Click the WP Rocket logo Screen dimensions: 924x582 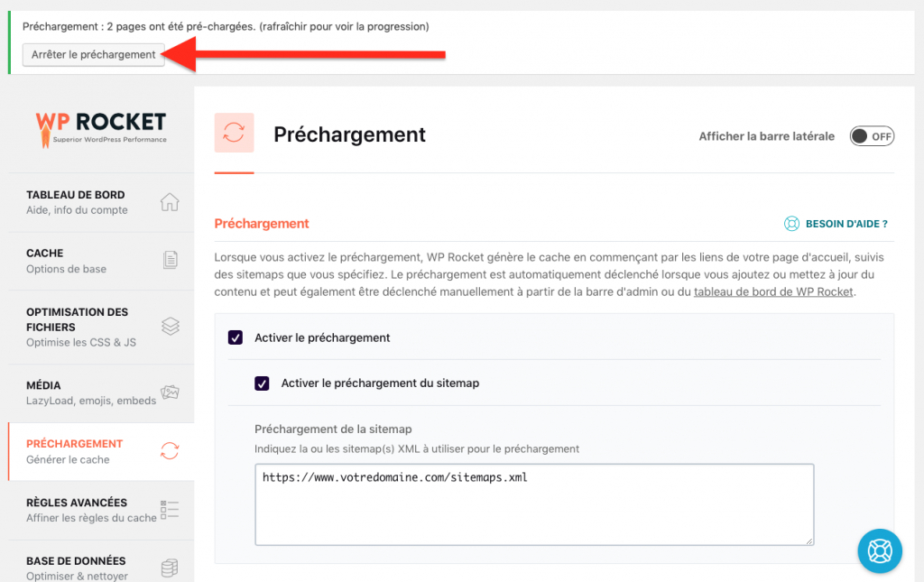(102, 125)
